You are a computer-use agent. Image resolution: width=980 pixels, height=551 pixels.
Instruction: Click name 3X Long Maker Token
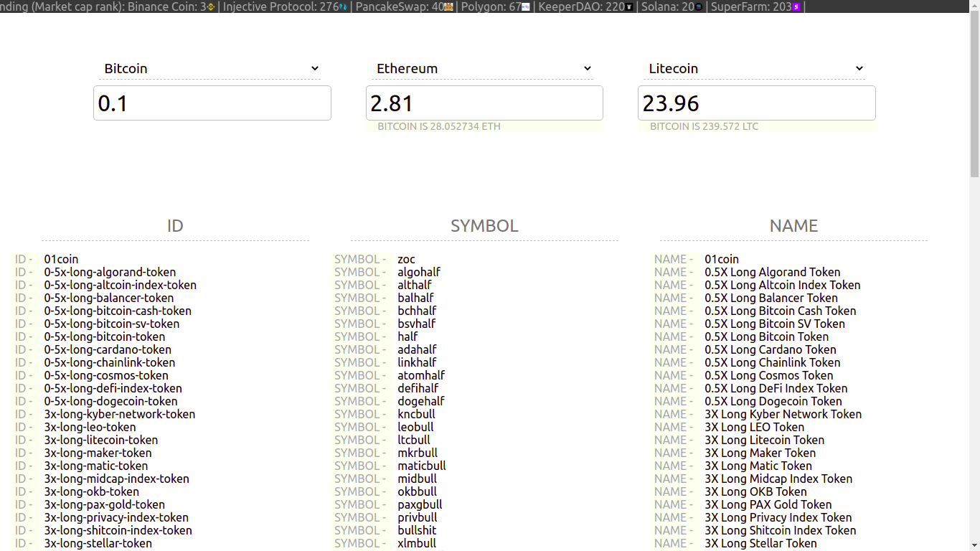760,453
